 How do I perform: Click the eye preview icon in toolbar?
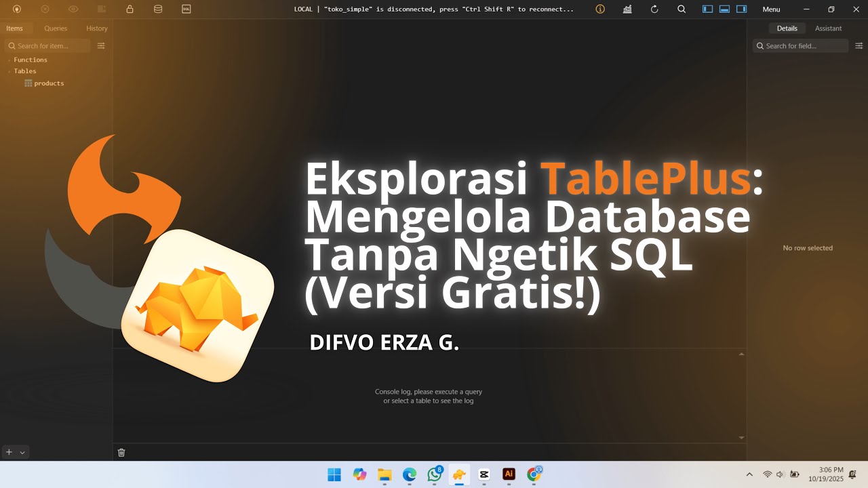[73, 9]
